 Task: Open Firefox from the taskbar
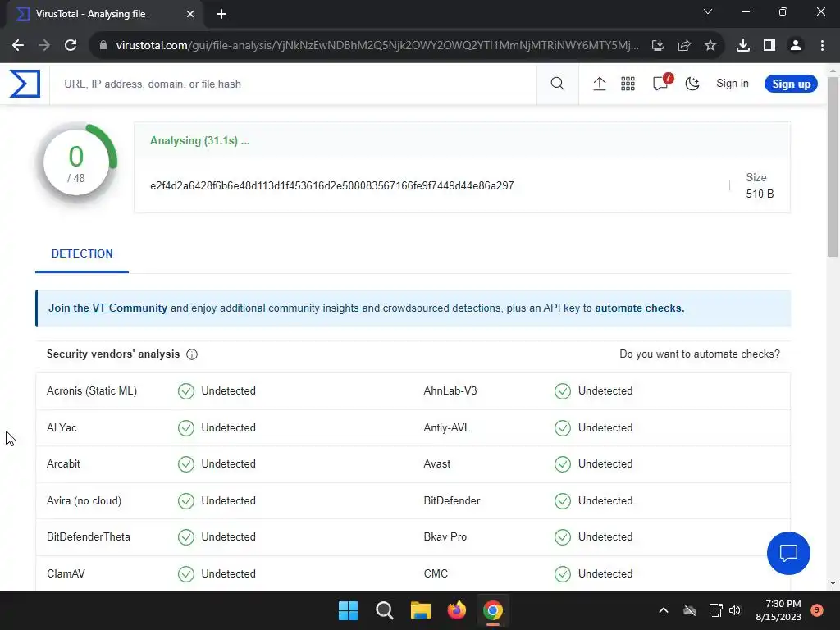[x=456, y=610]
